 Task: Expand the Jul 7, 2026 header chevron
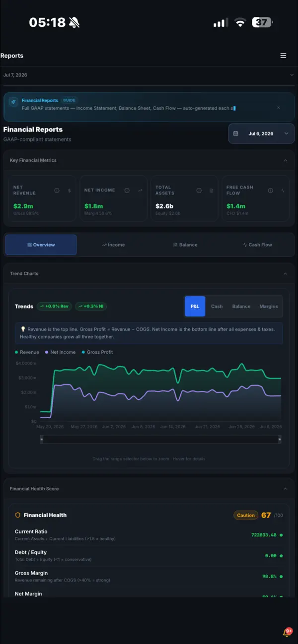tap(292, 75)
